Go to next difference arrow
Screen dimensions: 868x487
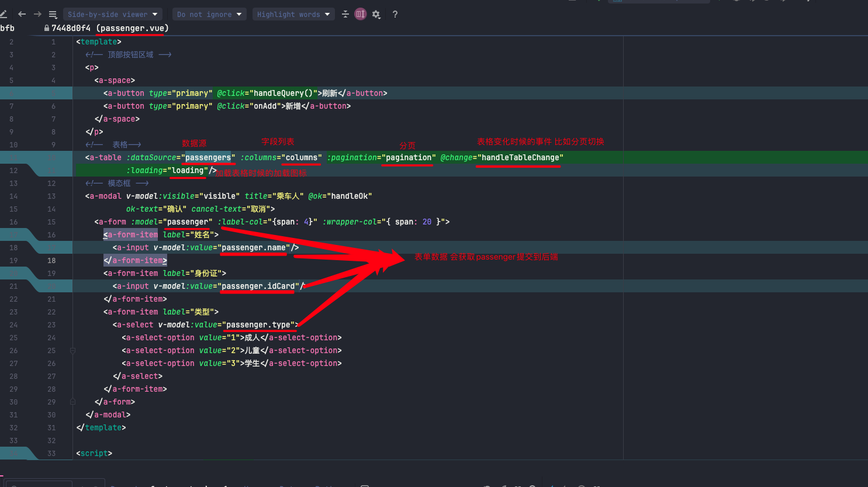point(37,14)
